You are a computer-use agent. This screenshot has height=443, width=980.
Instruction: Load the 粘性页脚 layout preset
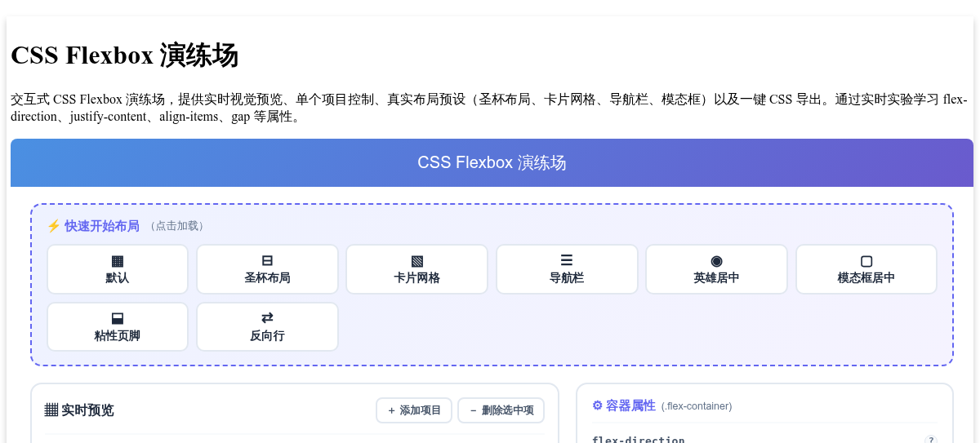118,327
